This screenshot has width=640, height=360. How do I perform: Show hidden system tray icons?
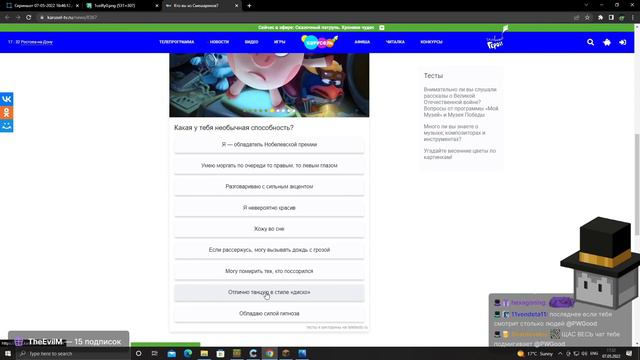(560, 353)
